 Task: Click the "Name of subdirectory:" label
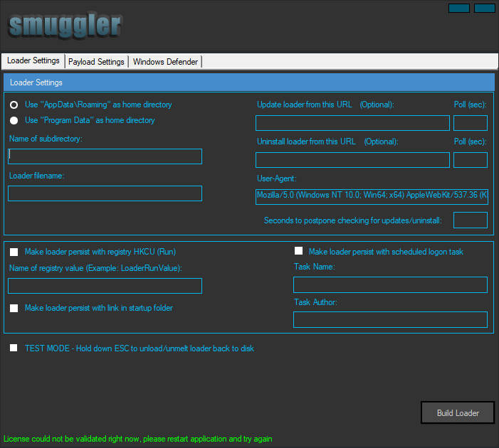(x=46, y=139)
